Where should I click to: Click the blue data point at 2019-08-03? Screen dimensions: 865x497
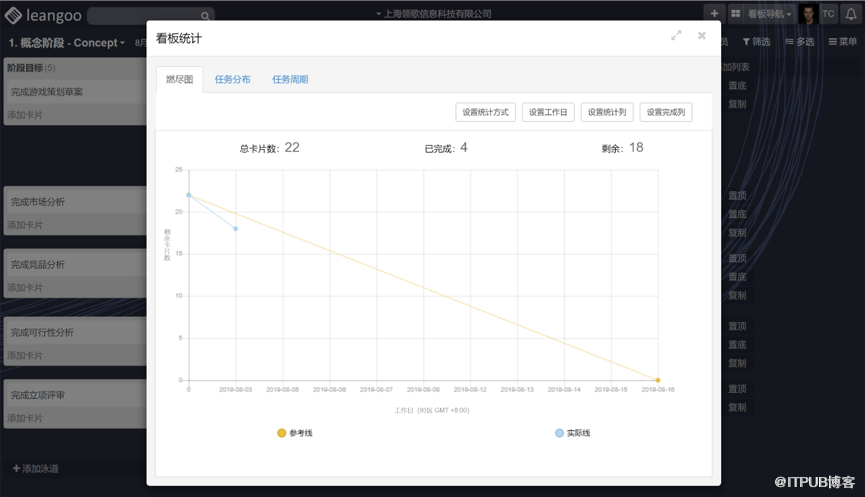point(236,228)
